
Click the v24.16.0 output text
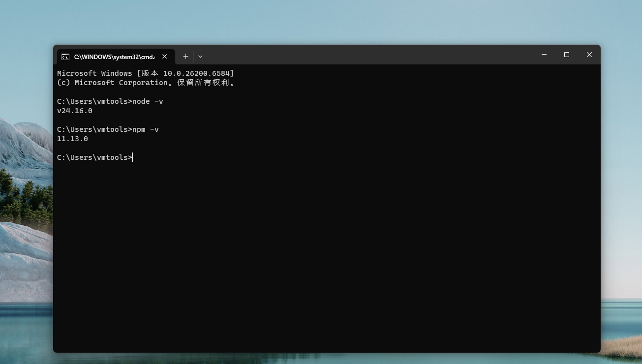pyautogui.click(x=75, y=111)
